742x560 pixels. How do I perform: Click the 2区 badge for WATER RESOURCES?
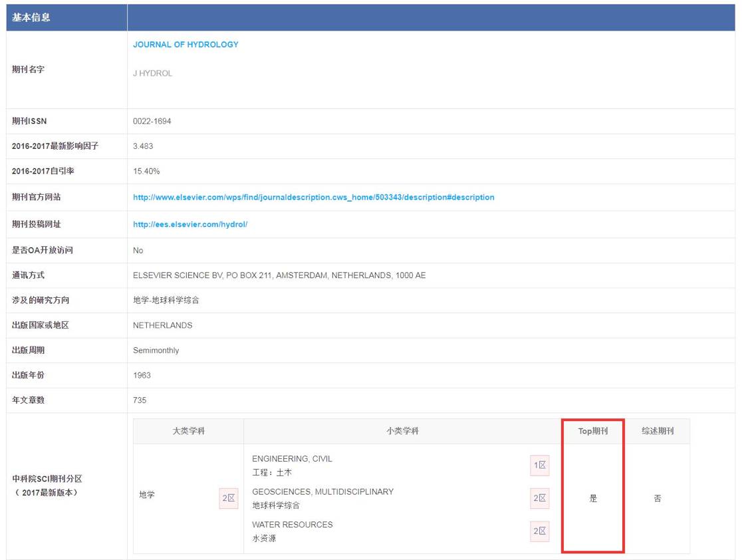click(x=539, y=531)
